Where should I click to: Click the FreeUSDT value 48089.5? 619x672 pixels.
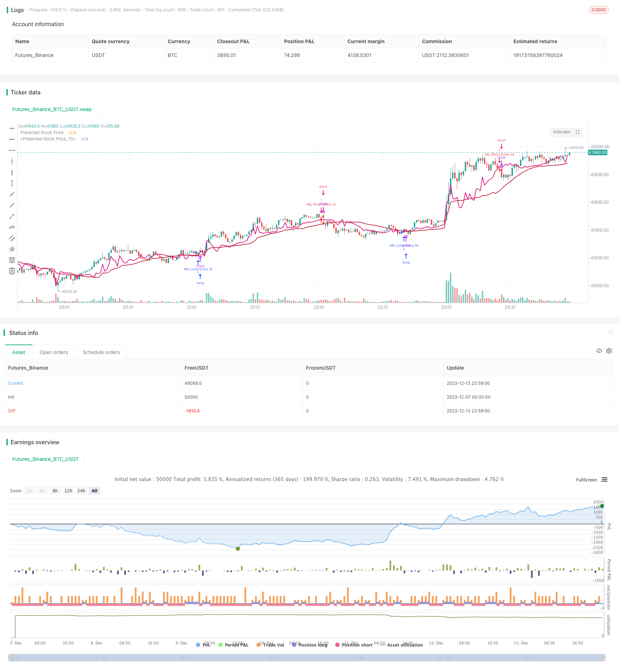tap(193, 383)
